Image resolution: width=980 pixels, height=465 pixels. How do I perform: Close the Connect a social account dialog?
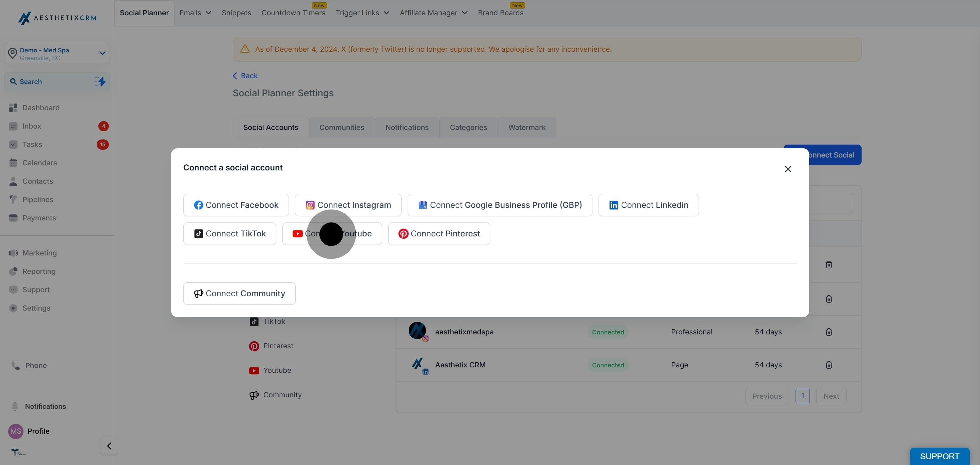coord(788,169)
